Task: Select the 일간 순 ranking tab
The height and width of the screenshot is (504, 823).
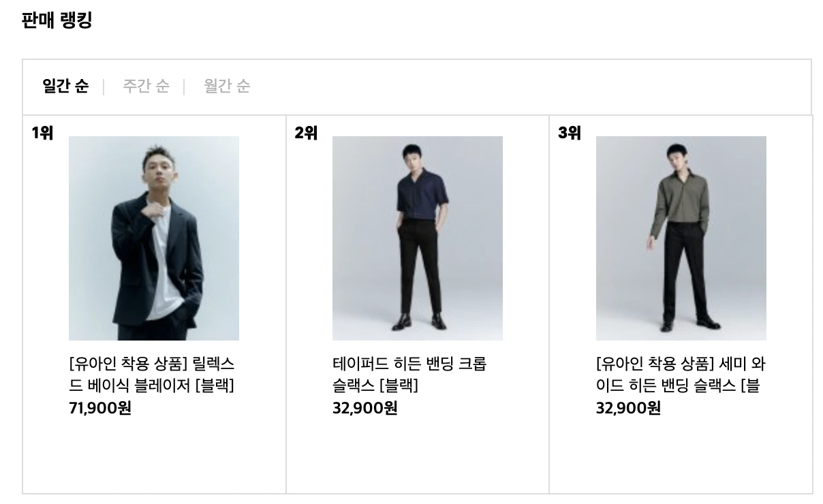Action: point(65,86)
